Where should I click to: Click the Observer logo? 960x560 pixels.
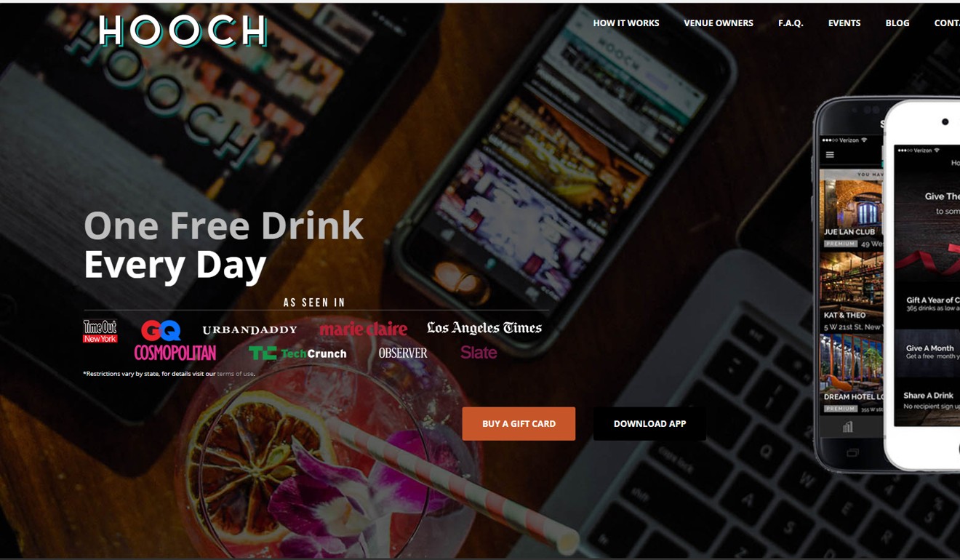tap(403, 353)
